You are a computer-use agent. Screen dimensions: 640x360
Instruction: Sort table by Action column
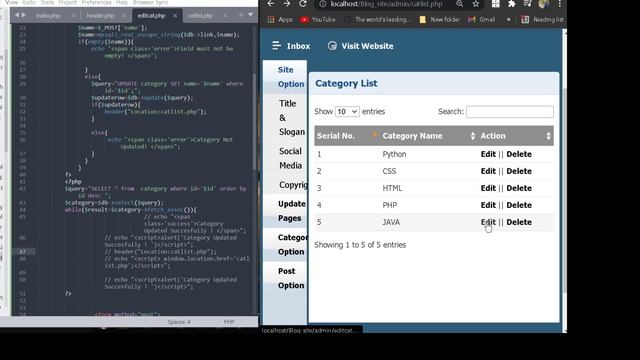[516, 136]
